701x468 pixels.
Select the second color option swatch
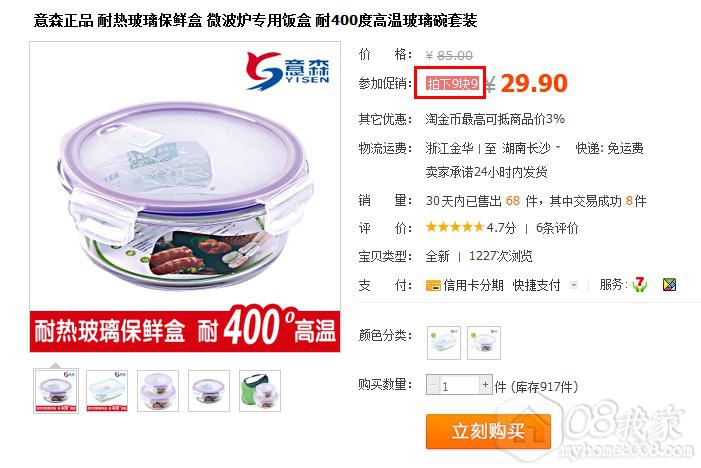coord(484,343)
